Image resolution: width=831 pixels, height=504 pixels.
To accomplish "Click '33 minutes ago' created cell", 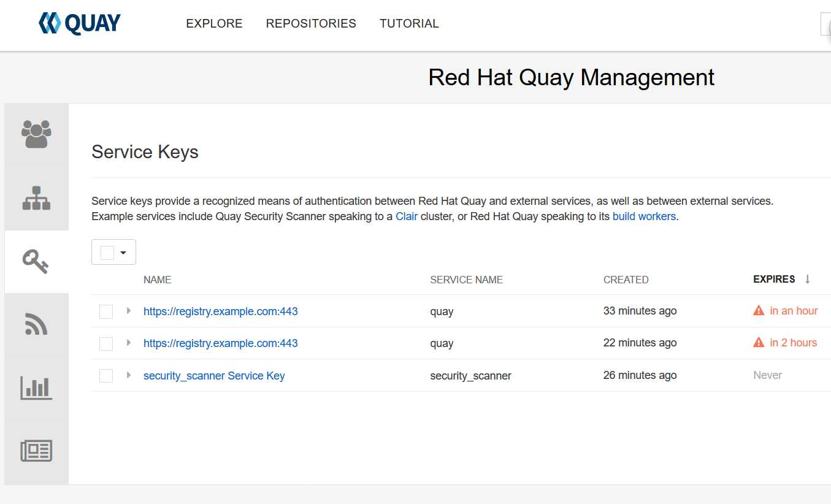I will pyautogui.click(x=640, y=311).
